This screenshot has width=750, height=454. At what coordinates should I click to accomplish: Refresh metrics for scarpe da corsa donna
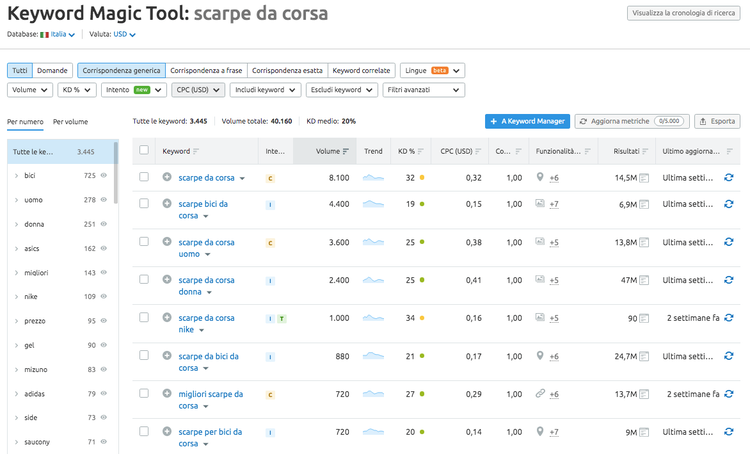click(x=728, y=280)
